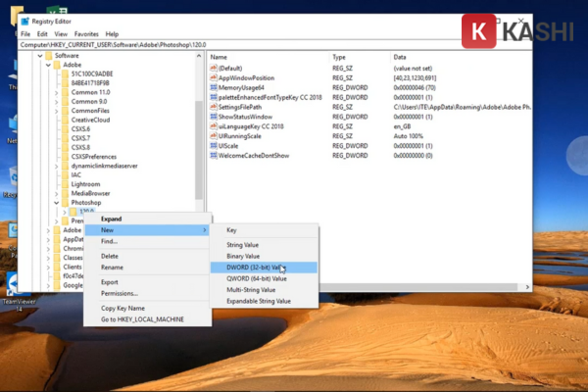
Task: Choose Expand in the context menu
Action: tap(147, 219)
